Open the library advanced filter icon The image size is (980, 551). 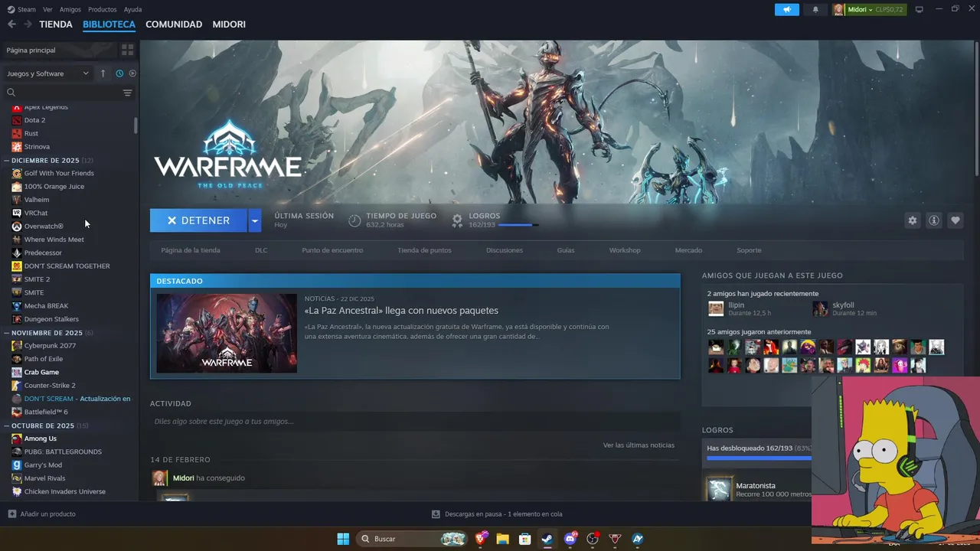click(x=127, y=93)
